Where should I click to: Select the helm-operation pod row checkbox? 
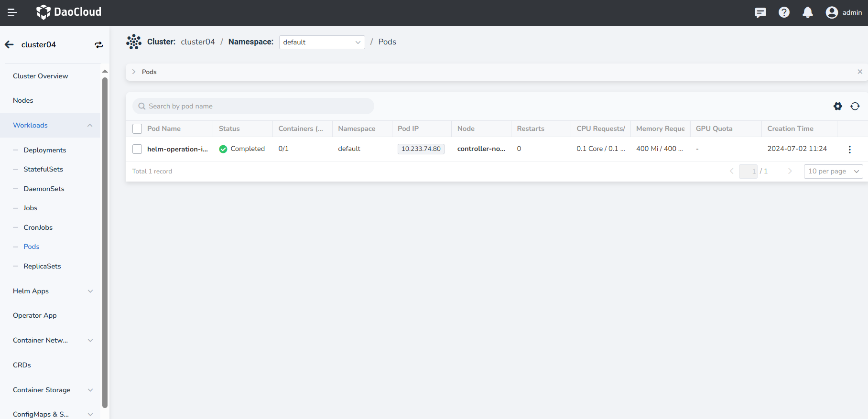137,149
